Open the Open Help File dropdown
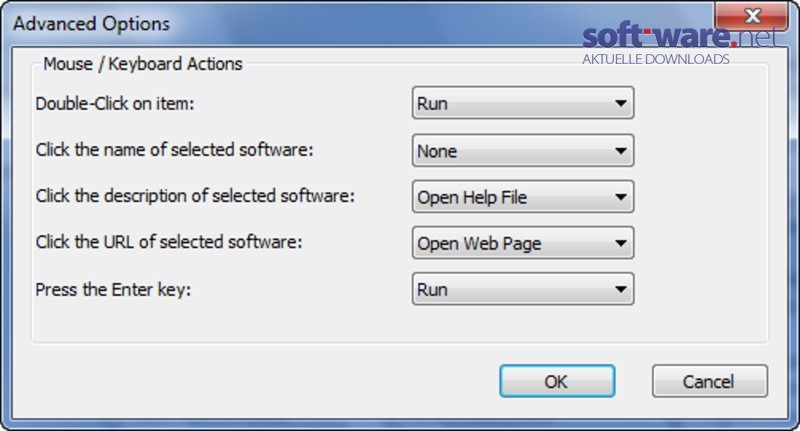 tap(523, 196)
